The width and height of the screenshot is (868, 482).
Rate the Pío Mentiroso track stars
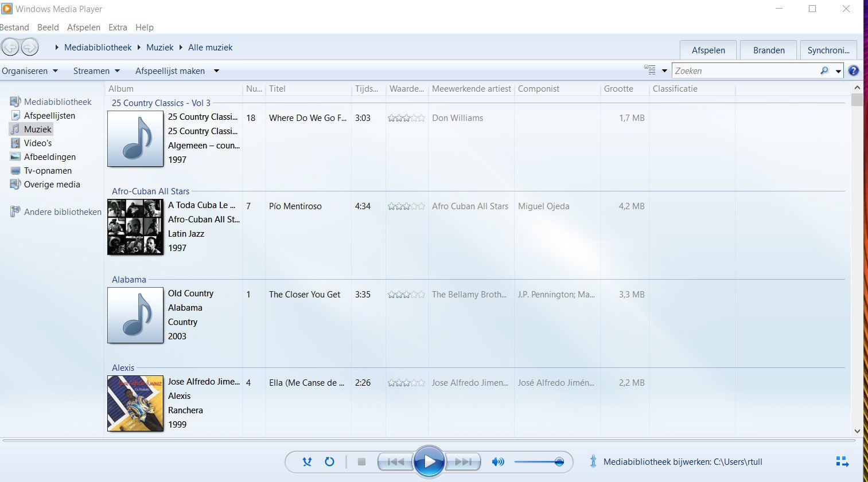tap(406, 206)
